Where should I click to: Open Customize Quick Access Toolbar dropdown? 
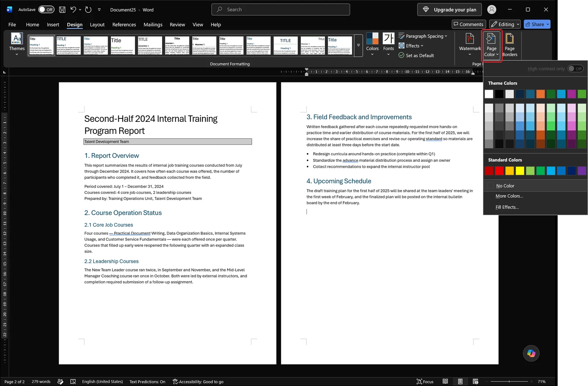[99, 10]
